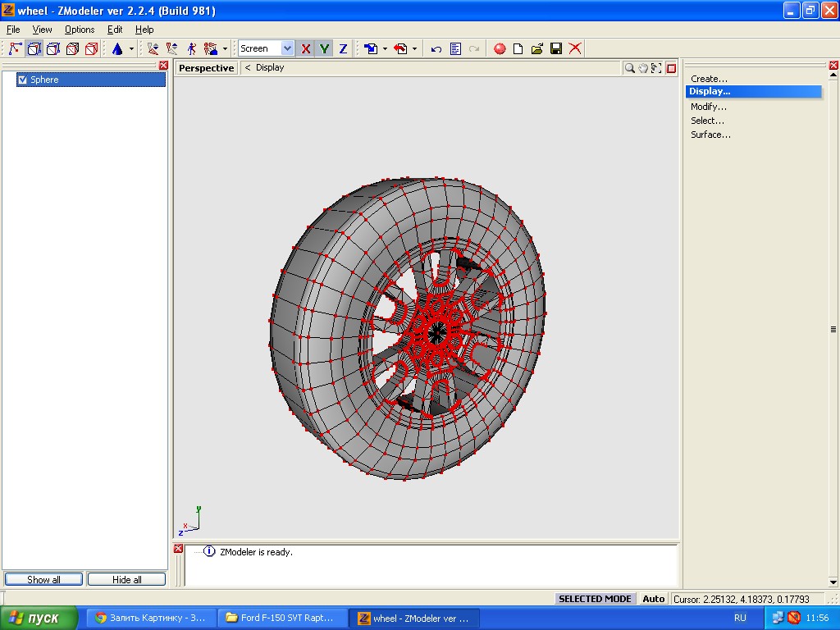Open the Options menu
This screenshot has height=630, width=840.
(x=80, y=30)
